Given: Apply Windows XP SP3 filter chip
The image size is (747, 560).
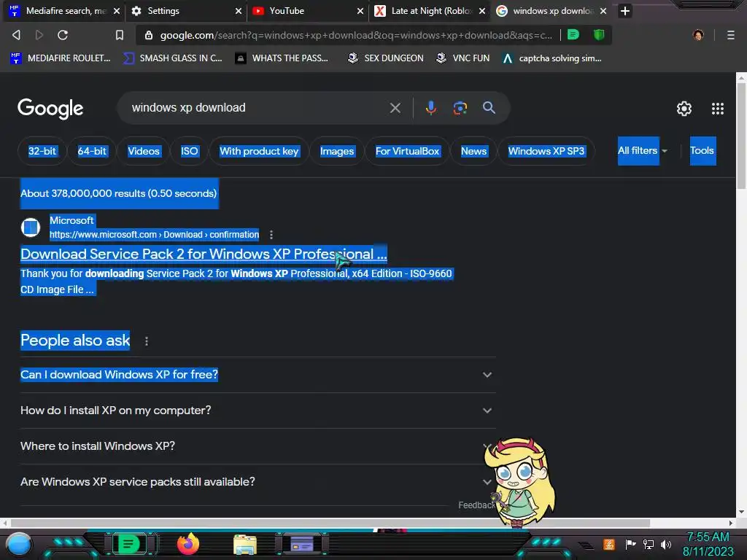Looking at the screenshot, I should [546, 152].
